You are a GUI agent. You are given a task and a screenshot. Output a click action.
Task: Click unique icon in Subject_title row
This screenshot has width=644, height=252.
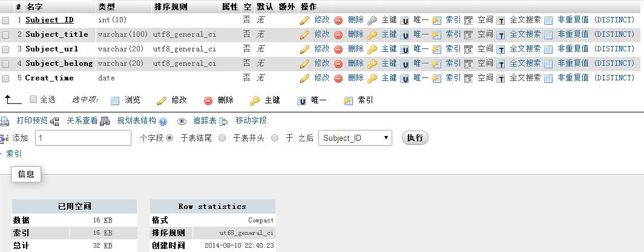tap(404, 35)
